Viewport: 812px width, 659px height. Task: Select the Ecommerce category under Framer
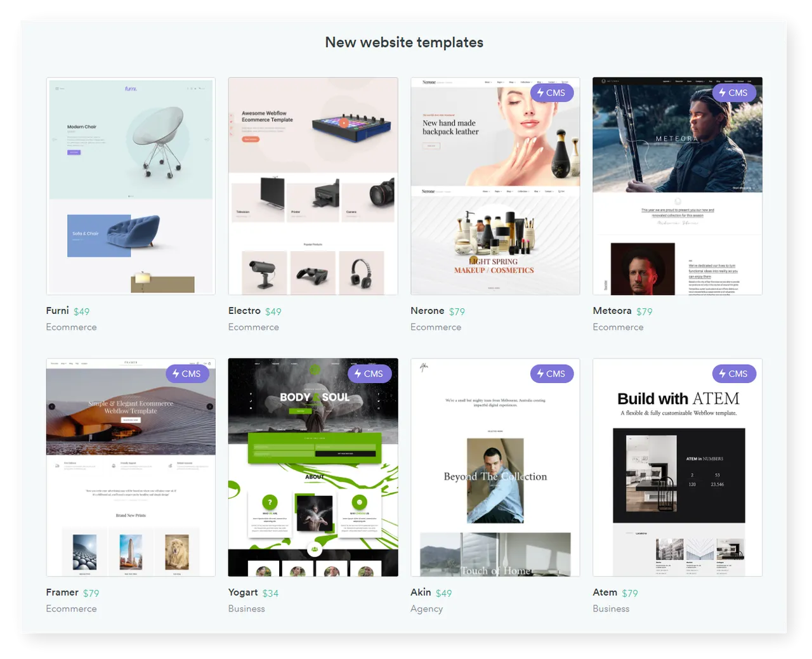point(71,609)
